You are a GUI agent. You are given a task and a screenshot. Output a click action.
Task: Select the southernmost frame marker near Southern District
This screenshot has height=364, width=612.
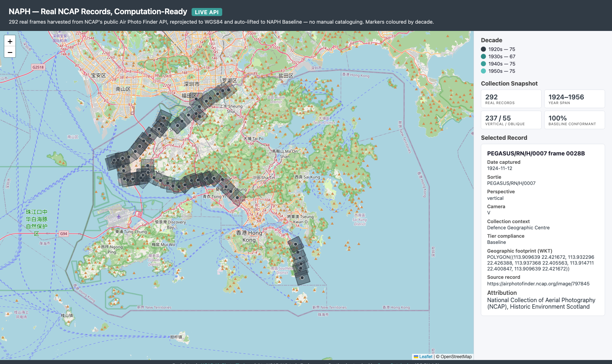point(302,277)
